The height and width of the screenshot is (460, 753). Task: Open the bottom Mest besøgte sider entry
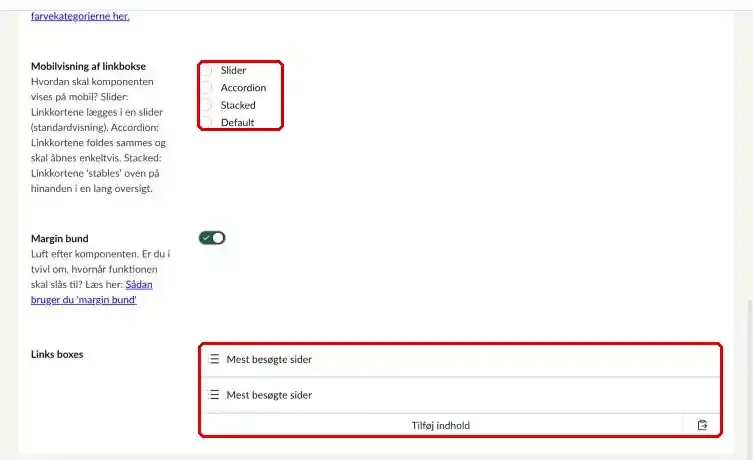pyautogui.click(x=461, y=395)
